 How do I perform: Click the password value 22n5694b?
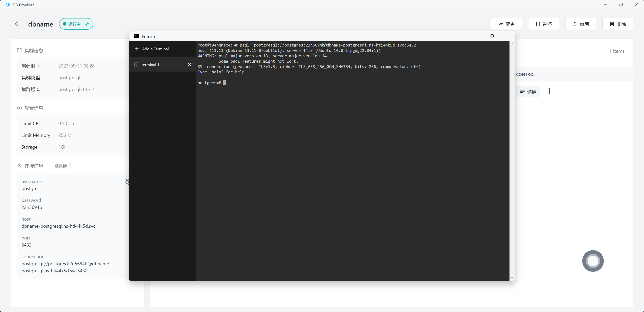click(32, 207)
